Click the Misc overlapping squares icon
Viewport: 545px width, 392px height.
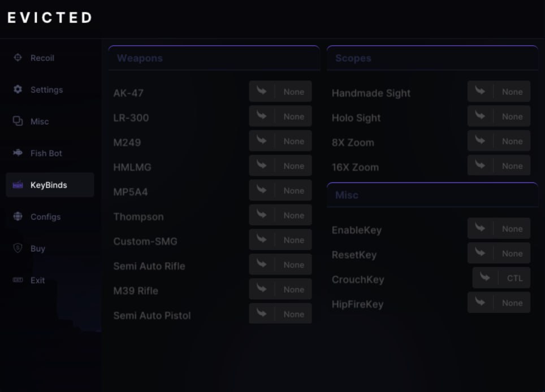(x=18, y=121)
